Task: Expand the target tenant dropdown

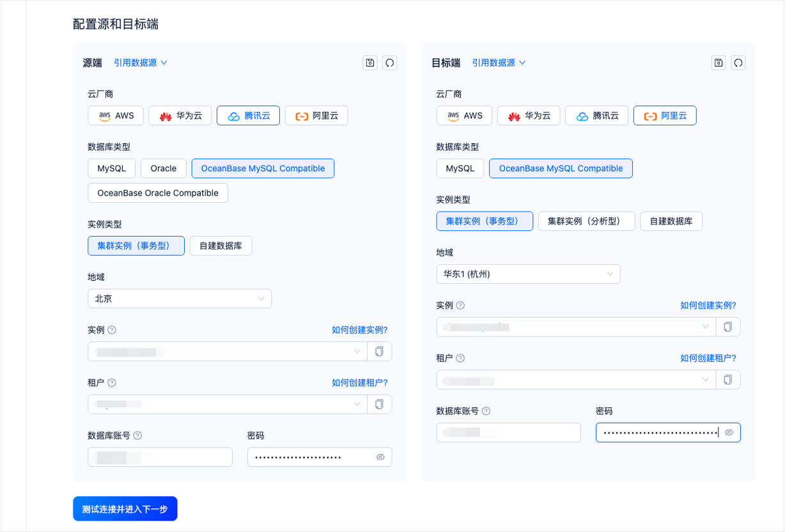Action: 576,380
